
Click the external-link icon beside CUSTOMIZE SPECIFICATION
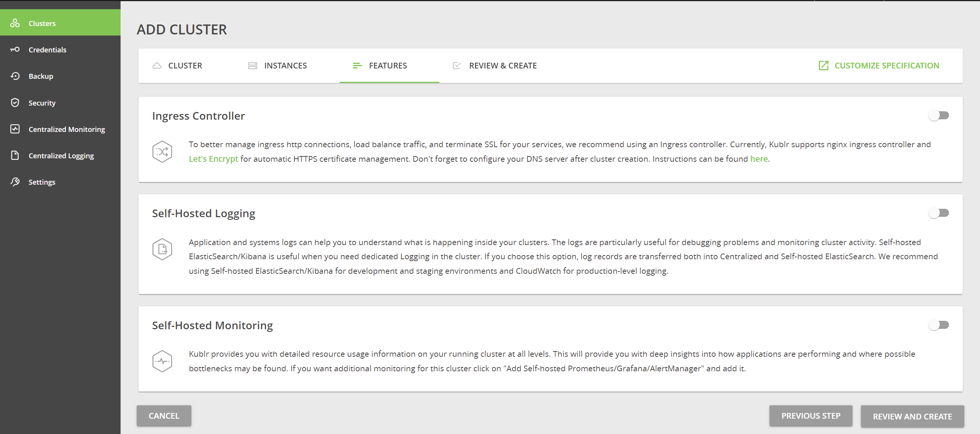[x=823, y=66]
